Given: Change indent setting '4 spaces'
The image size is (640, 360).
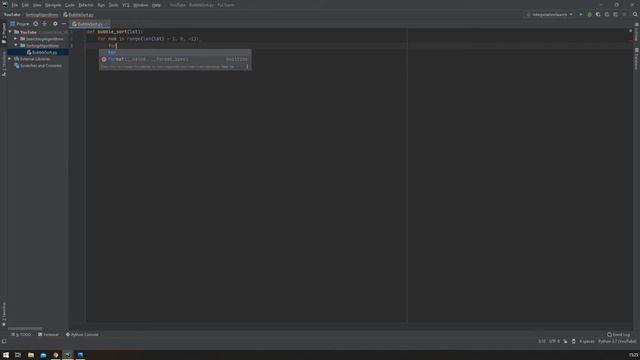Looking at the screenshot, I should click(587, 341).
